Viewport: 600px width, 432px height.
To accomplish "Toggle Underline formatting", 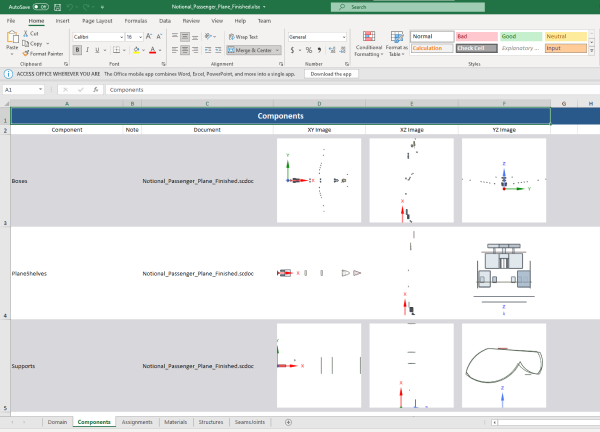I will 97,50.
